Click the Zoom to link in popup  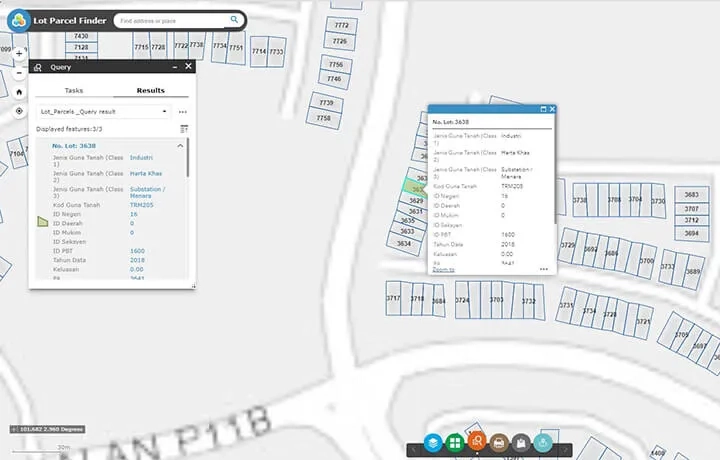point(443,269)
